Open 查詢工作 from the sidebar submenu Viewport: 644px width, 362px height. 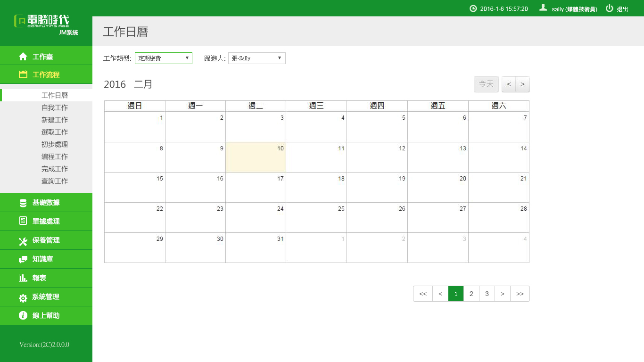55,181
